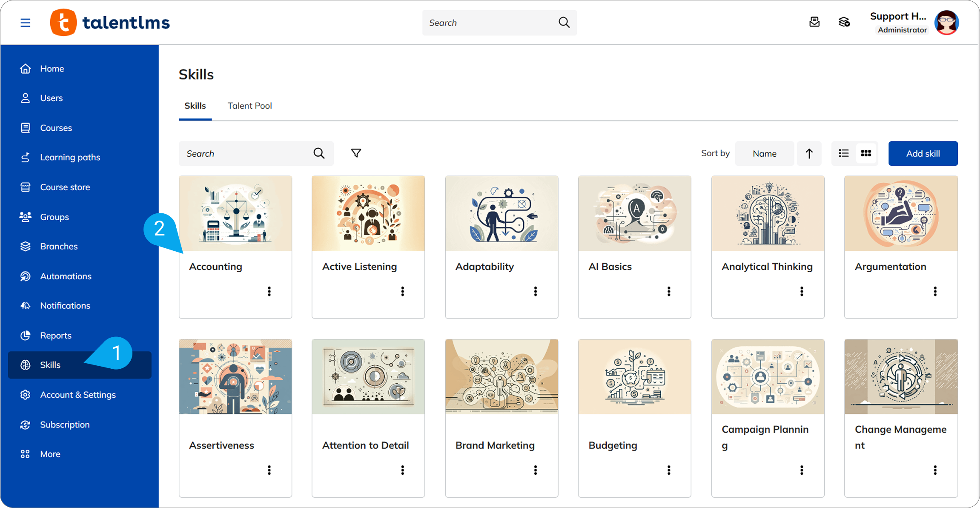Focus the skills Search input field

click(x=247, y=153)
